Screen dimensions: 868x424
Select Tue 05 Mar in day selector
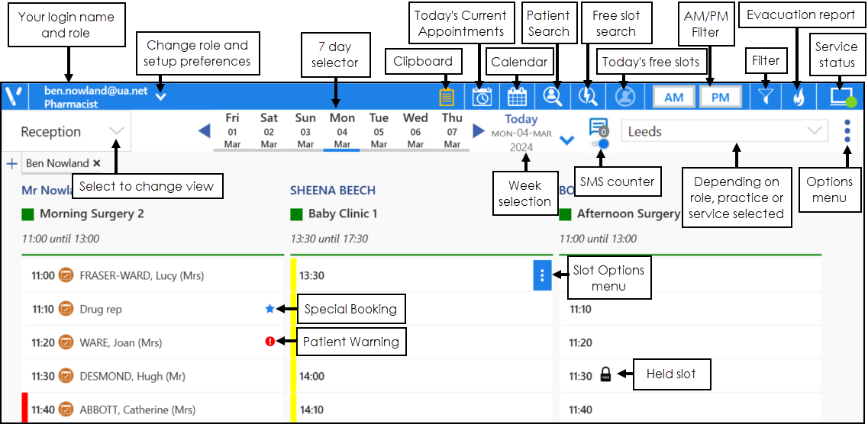click(379, 130)
